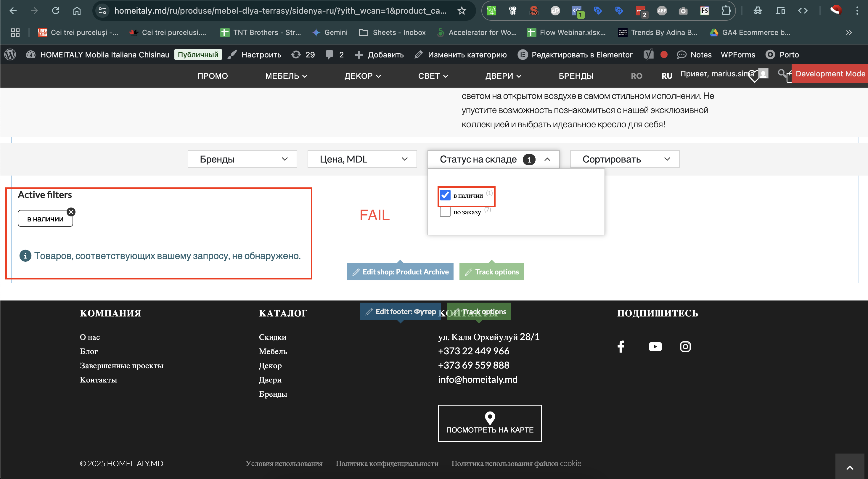868x479 pixels.
Task: Open the О нас footer link
Action: (x=90, y=337)
